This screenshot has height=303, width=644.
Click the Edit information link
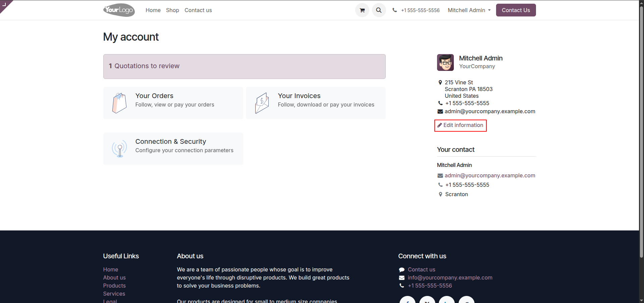coord(461,125)
